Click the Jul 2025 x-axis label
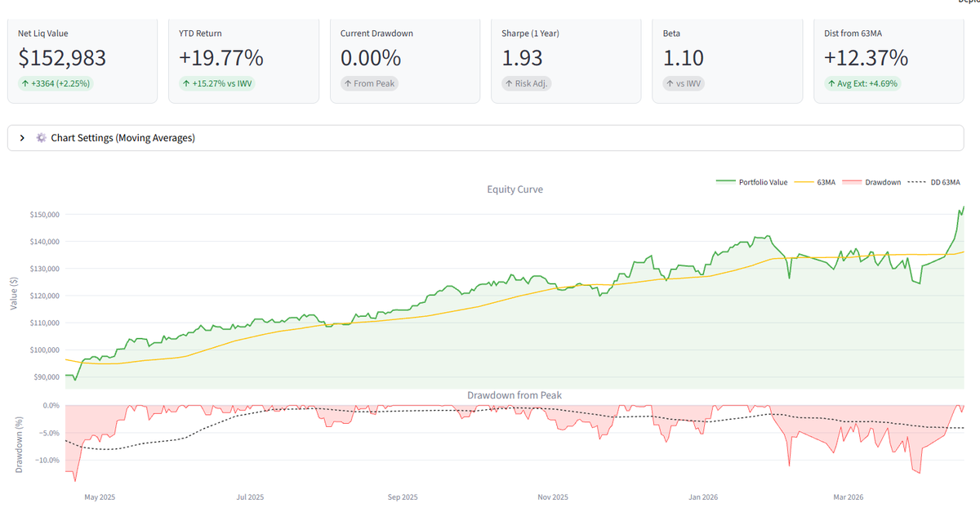Image resolution: width=980 pixels, height=530 pixels. pyautogui.click(x=250, y=497)
